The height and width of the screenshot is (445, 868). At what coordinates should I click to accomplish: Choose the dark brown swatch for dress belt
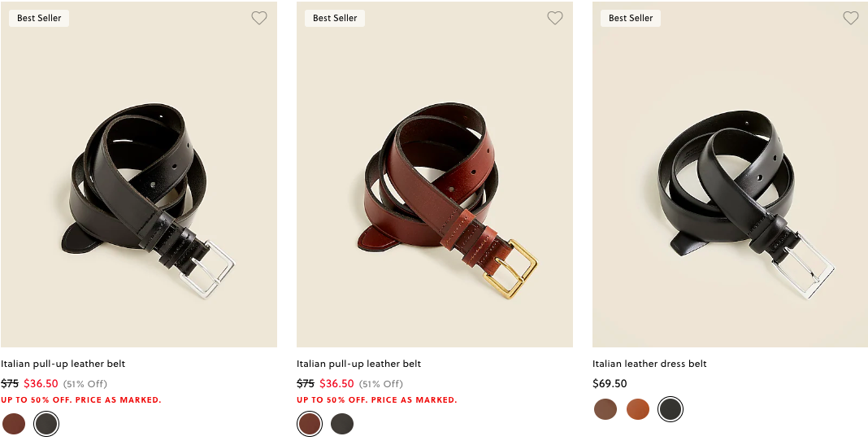605,409
